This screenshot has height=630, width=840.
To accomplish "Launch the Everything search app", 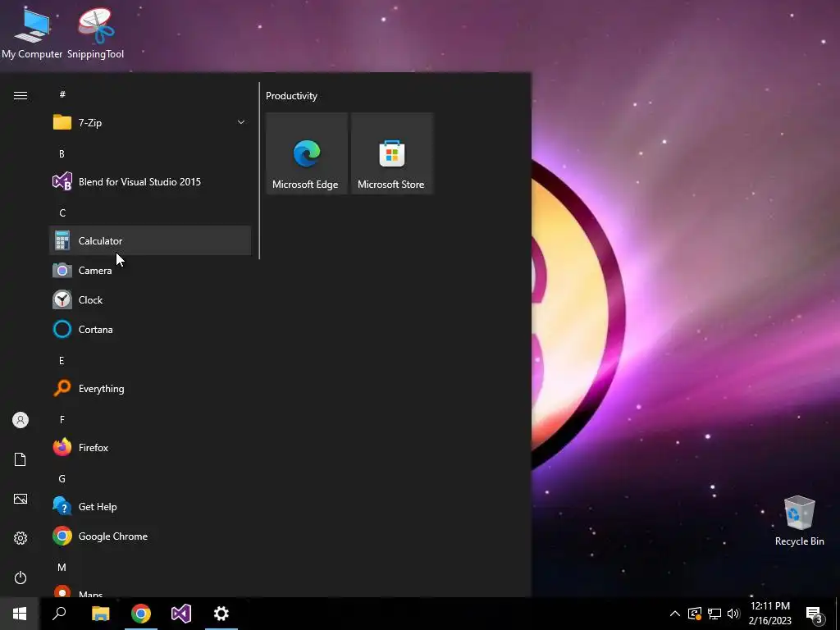I will [x=150, y=388].
